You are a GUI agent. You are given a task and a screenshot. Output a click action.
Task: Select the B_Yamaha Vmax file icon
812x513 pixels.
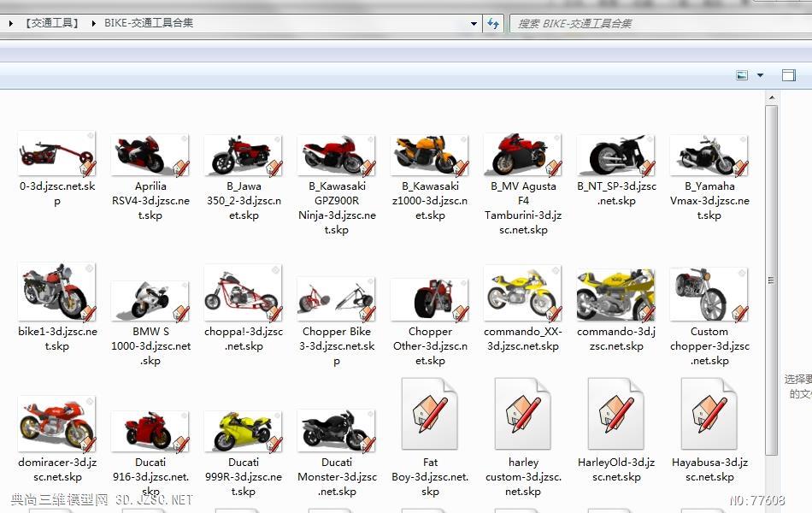tap(709, 155)
